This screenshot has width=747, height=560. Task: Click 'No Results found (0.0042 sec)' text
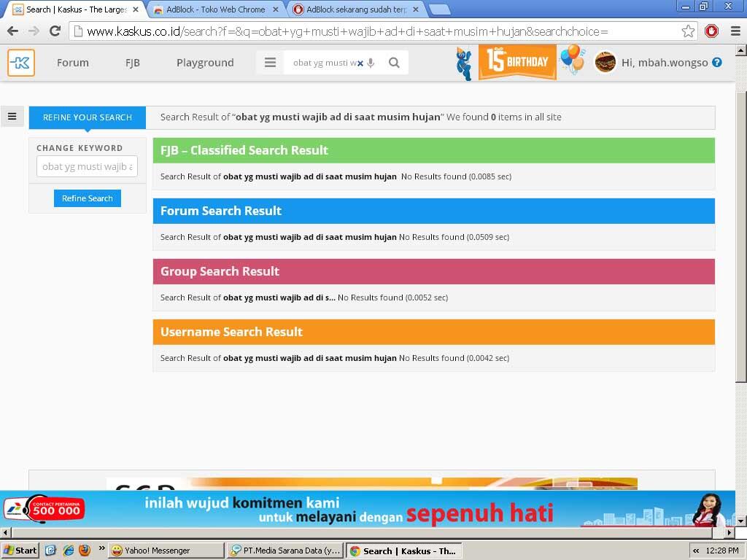(454, 358)
